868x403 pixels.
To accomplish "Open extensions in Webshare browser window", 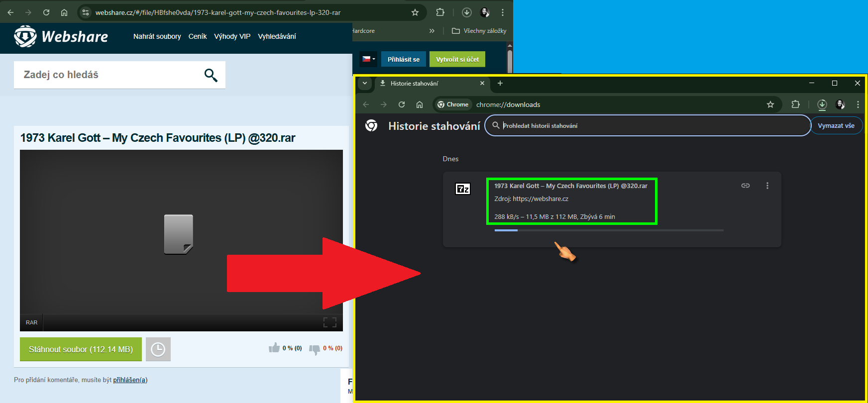I will point(440,12).
